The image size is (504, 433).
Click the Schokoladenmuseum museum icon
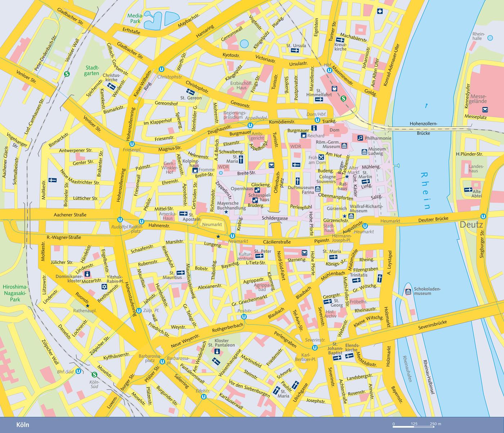coord(408,291)
